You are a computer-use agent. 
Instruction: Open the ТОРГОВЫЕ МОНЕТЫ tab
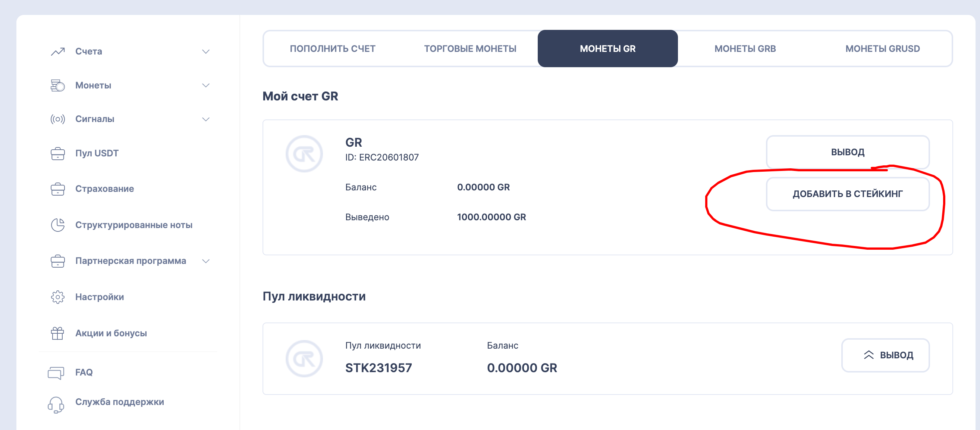pos(470,49)
